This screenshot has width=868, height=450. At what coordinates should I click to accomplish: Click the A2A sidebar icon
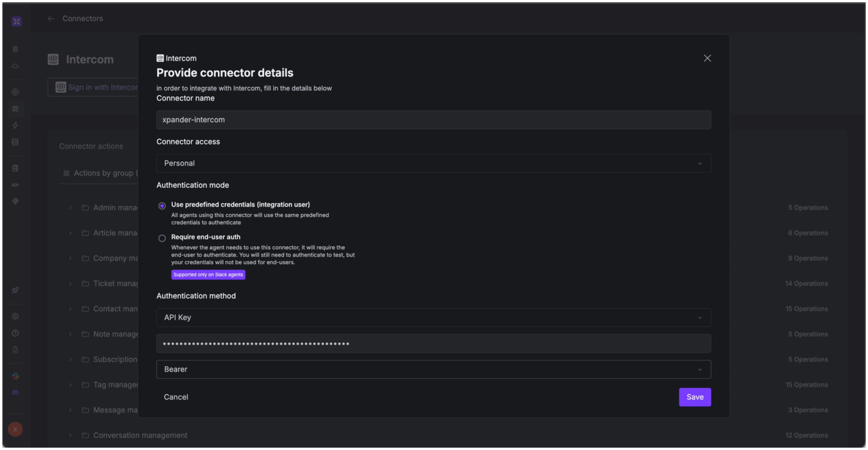tap(15, 185)
